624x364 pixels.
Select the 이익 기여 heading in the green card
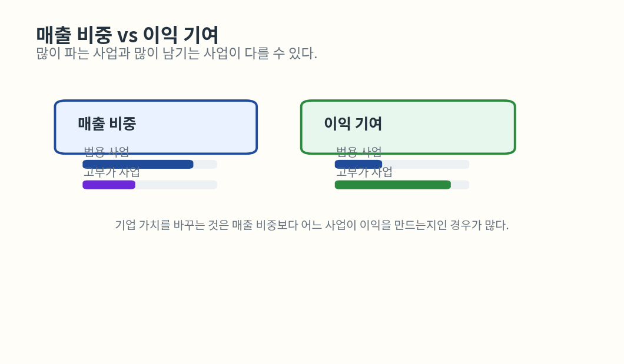[353, 124]
